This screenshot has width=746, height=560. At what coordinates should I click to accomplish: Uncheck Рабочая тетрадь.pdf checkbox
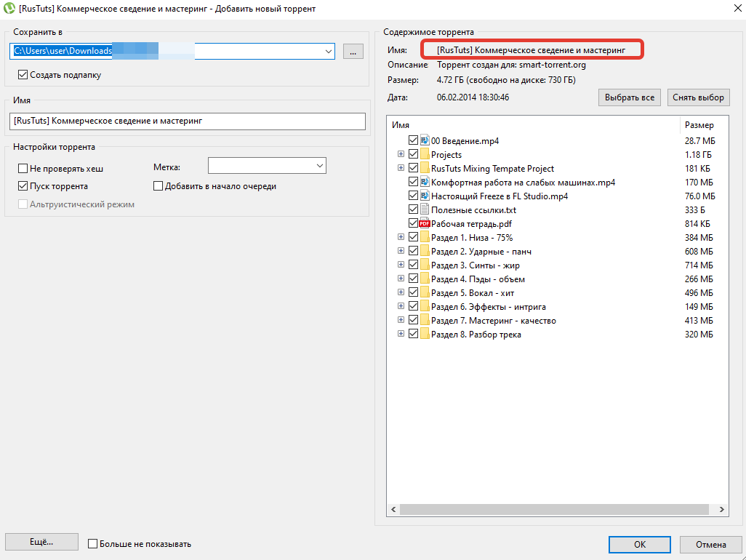pyautogui.click(x=413, y=223)
